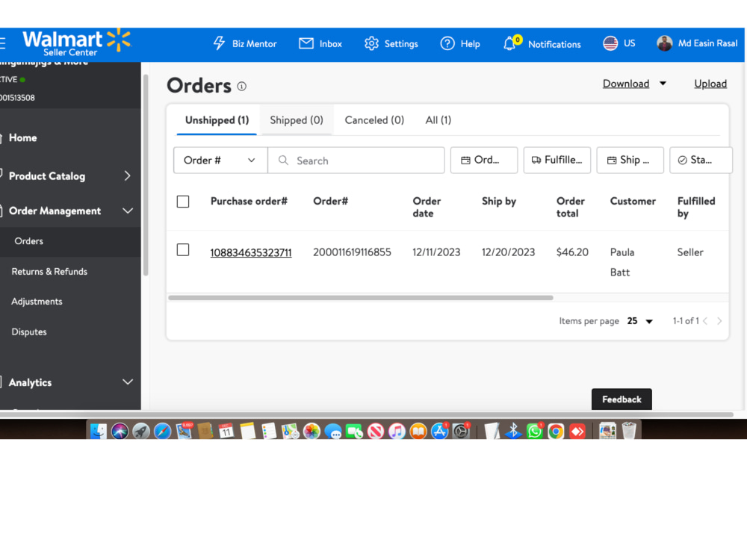Open the Items per page 25 dropdown
This screenshot has width=747, height=560.
(640, 321)
